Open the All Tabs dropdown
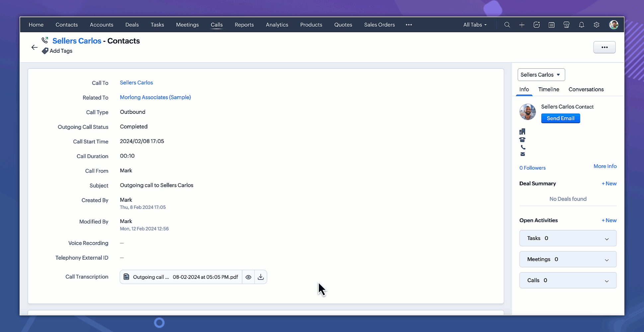644x332 pixels. 475,25
